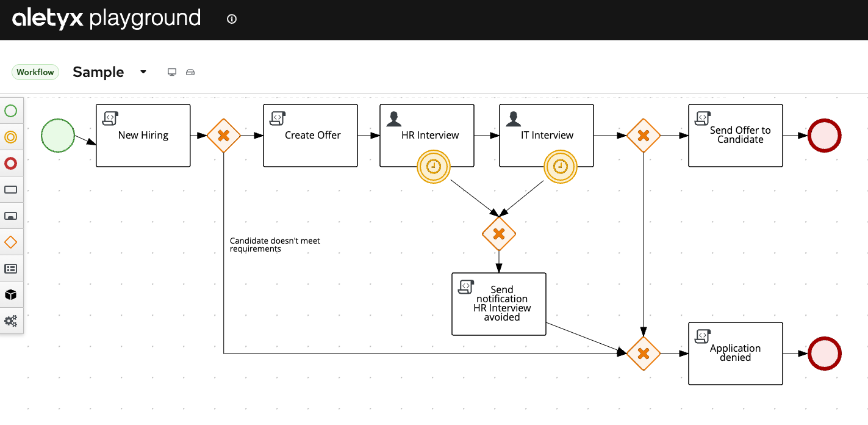Select the Activities rectangle palette icon
Image resolution: width=868 pixels, height=425 pixels.
[11, 190]
